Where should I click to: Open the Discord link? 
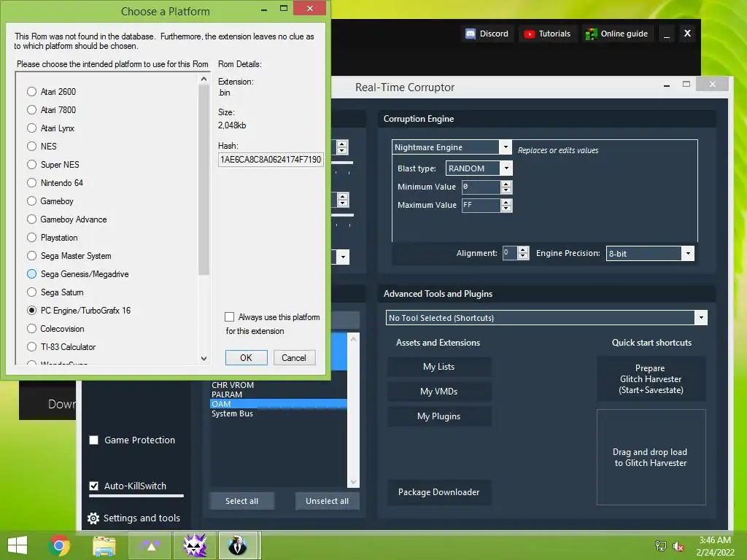coord(487,34)
